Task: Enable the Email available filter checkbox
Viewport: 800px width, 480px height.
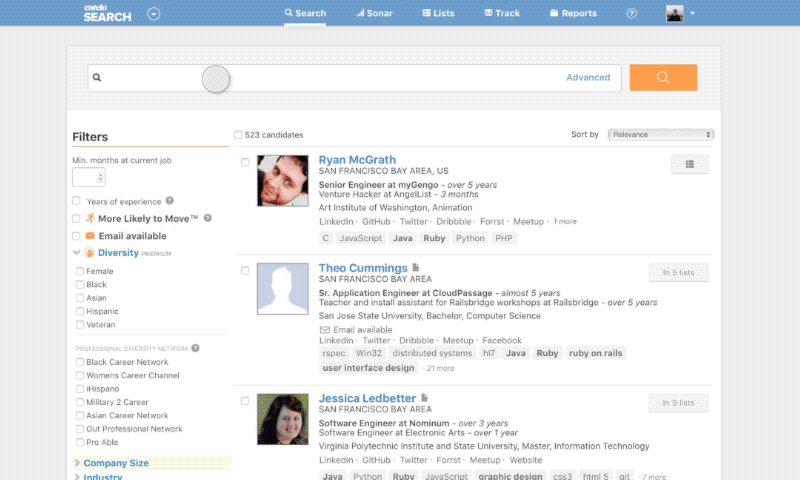Action: click(77, 236)
